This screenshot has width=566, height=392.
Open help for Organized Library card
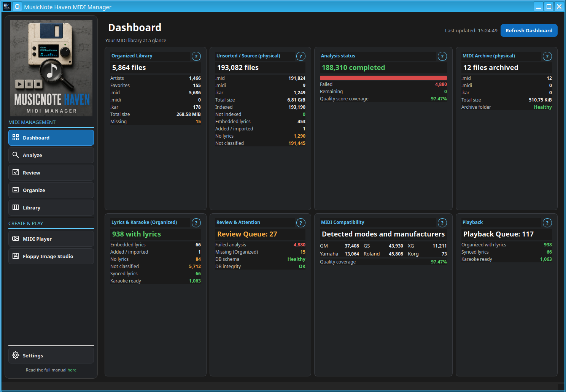196,56
